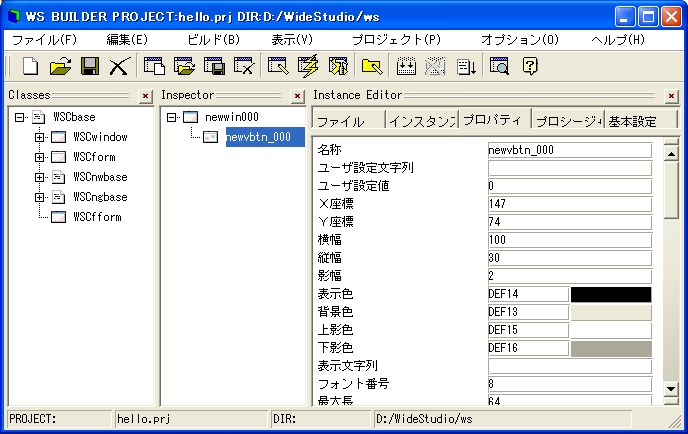688x434 pixels.
Task: Create a new window via toolbar icon
Action: pyautogui.click(x=154, y=67)
